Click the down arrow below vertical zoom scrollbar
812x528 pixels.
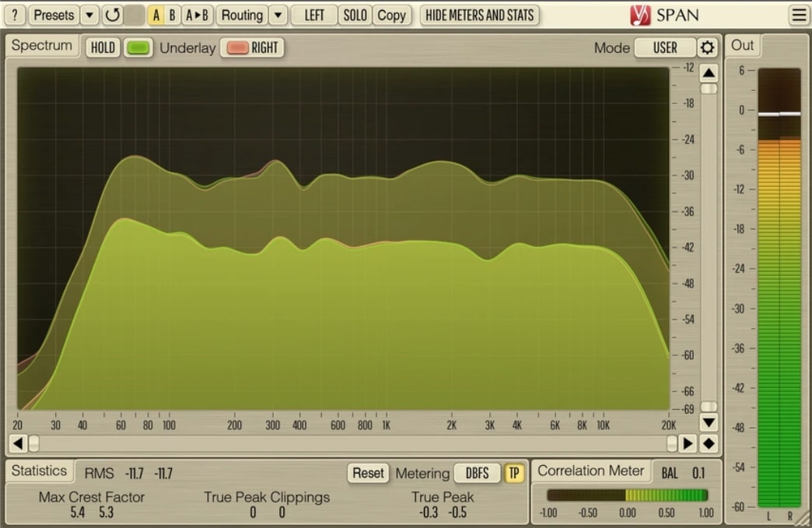point(709,423)
